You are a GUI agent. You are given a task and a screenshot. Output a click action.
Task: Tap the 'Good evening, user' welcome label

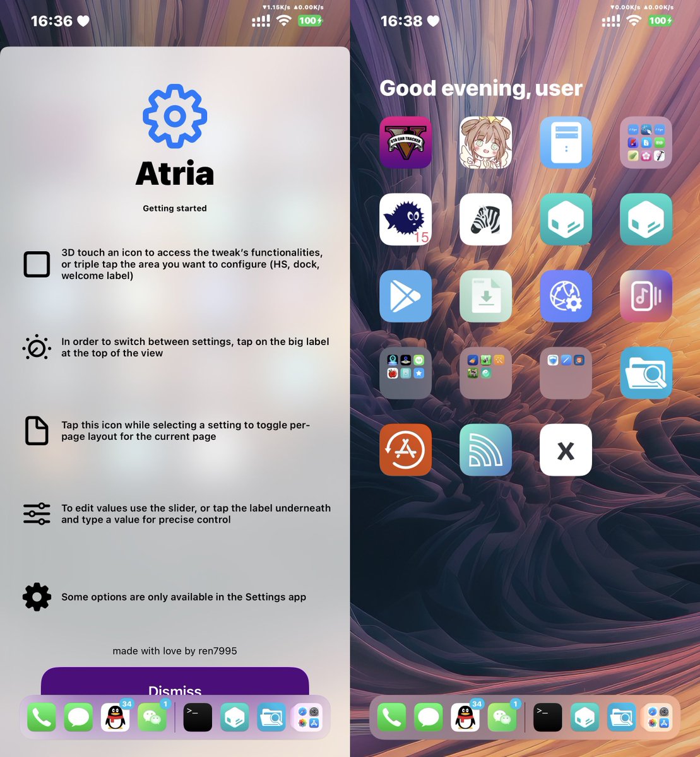click(x=481, y=88)
